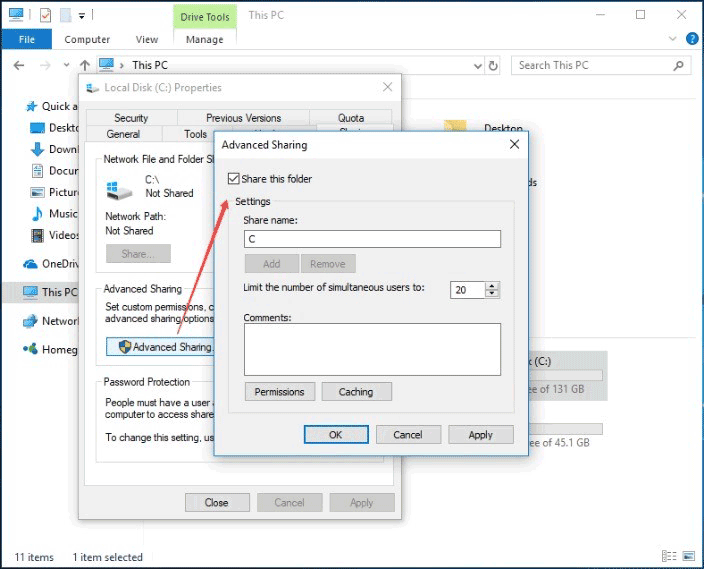704x569 pixels.
Task: Switch to the Security tab
Action: coord(131,118)
